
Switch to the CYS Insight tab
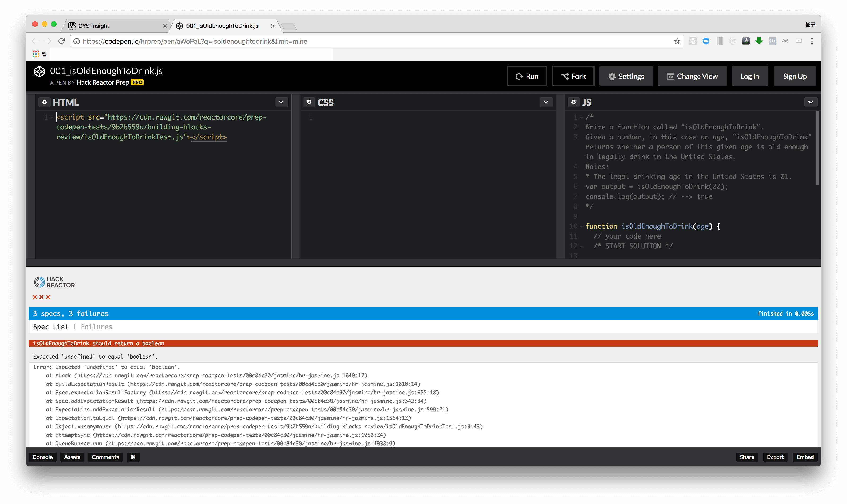click(x=116, y=26)
